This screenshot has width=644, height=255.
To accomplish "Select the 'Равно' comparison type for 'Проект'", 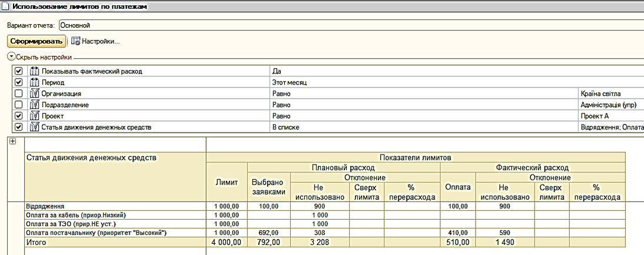I will pyautogui.click(x=424, y=116).
